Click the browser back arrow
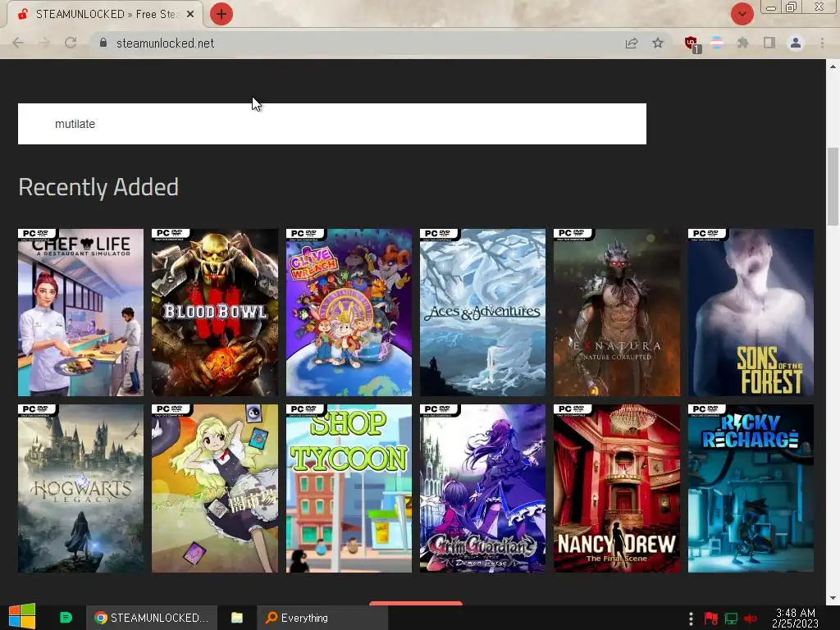 (x=18, y=43)
